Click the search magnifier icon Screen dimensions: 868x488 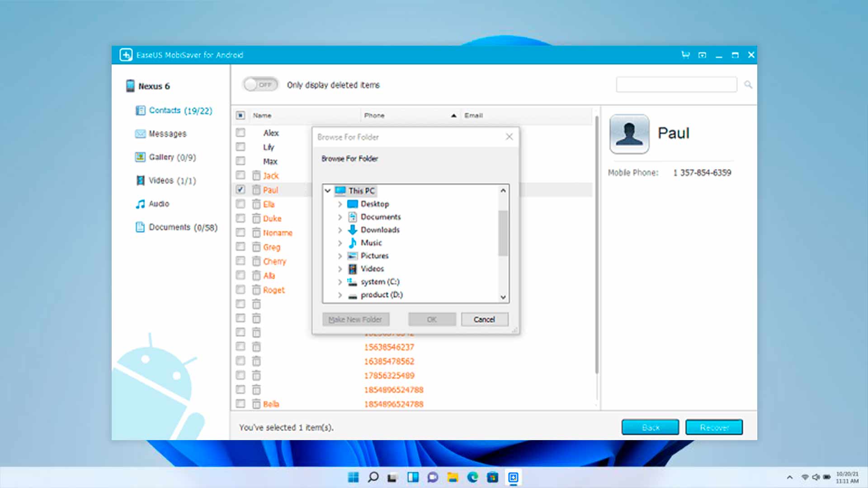pyautogui.click(x=748, y=84)
